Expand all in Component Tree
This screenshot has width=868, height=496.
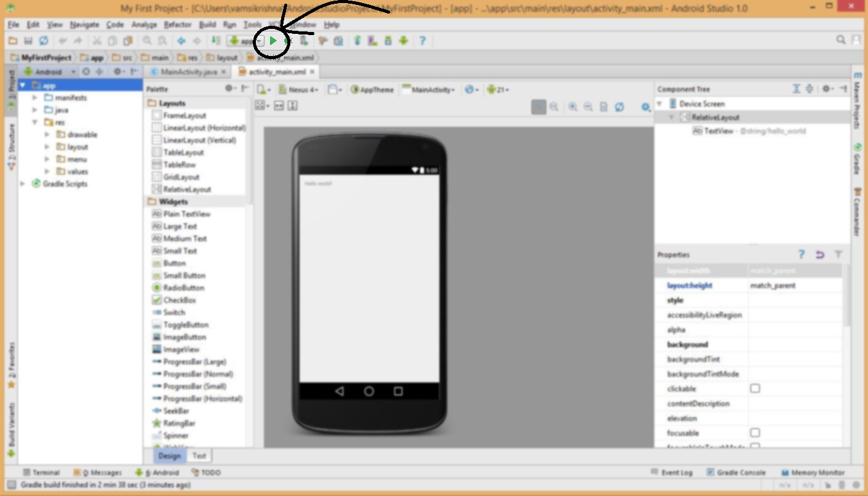796,89
